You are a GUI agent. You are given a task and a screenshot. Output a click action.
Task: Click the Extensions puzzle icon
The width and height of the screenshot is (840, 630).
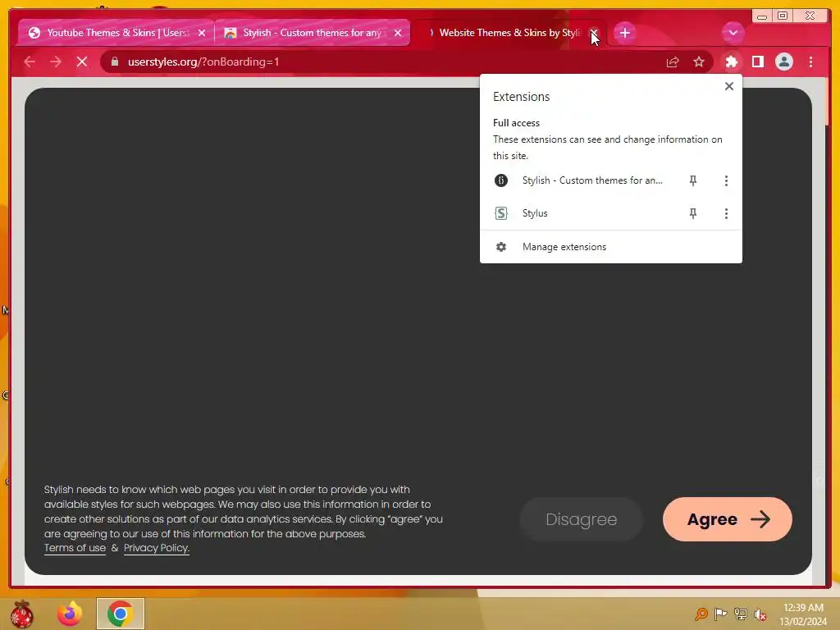pyautogui.click(x=731, y=62)
